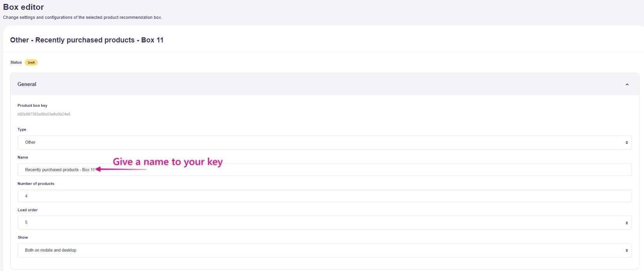Click the Product box key label

click(32, 106)
